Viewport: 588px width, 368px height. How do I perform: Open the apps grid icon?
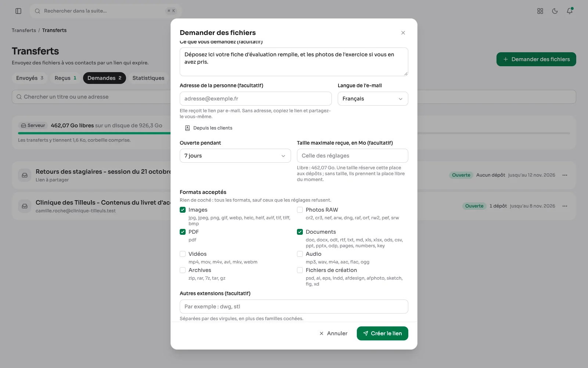coord(540,11)
